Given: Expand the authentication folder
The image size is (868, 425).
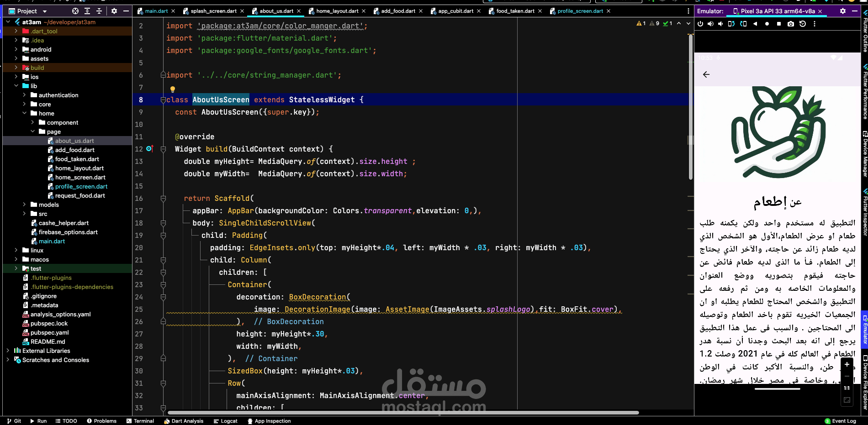Looking at the screenshot, I should click(x=24, y=95).
